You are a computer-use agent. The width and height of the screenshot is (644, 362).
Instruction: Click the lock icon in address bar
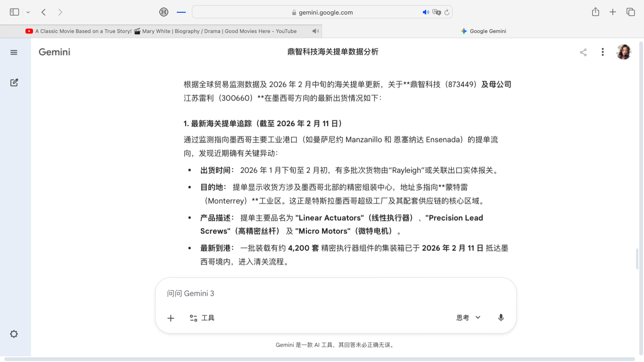tap(294, 13)
